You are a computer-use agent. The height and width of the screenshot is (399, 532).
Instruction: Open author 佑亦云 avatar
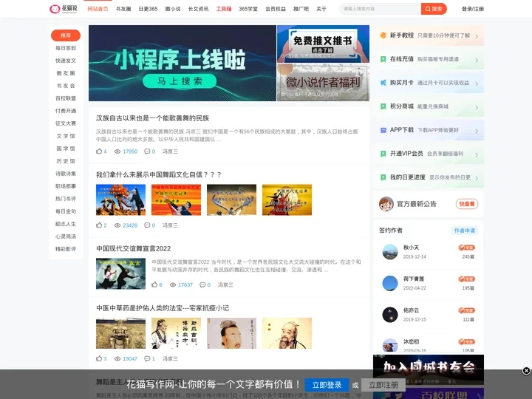click(x=390, y=315)
